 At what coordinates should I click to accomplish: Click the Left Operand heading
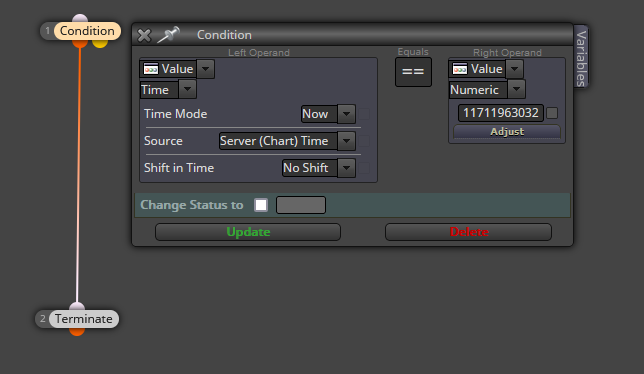pyautogui.click(x=259, y=53)
